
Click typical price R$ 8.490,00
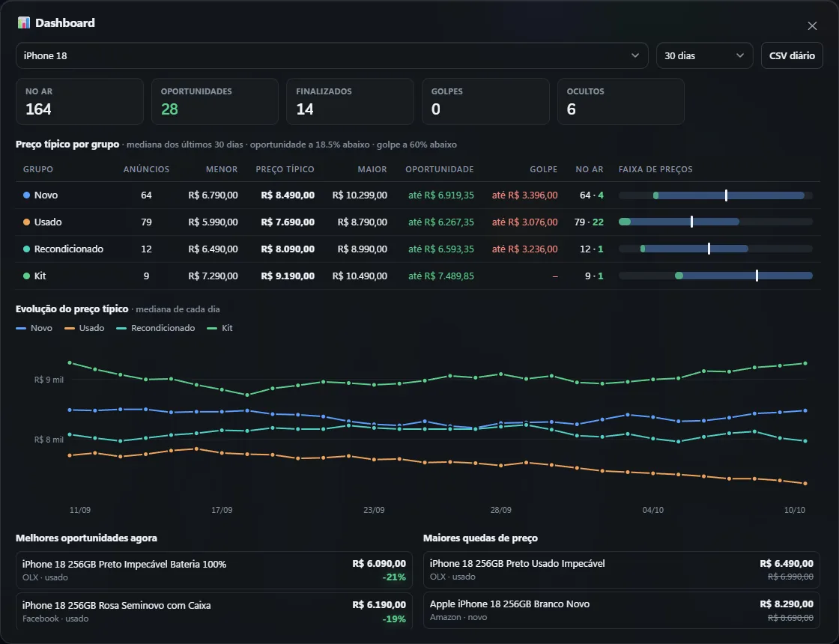click(288, 195)
